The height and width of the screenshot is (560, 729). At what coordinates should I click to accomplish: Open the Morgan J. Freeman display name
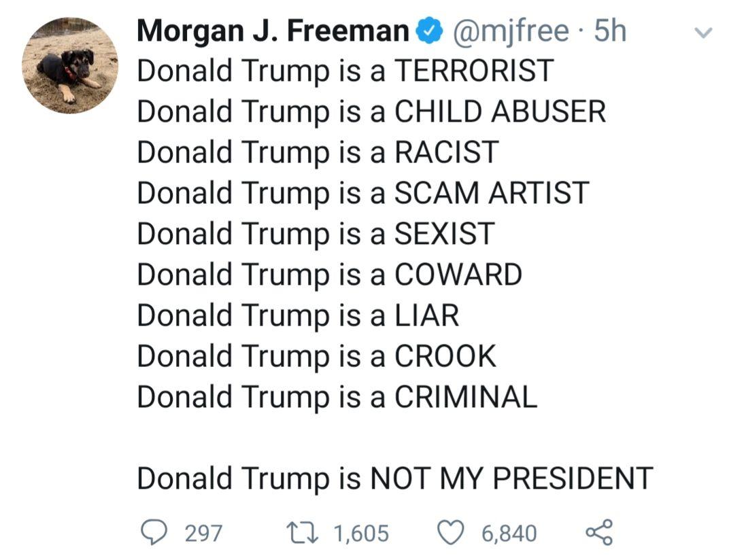click(272, 31)
